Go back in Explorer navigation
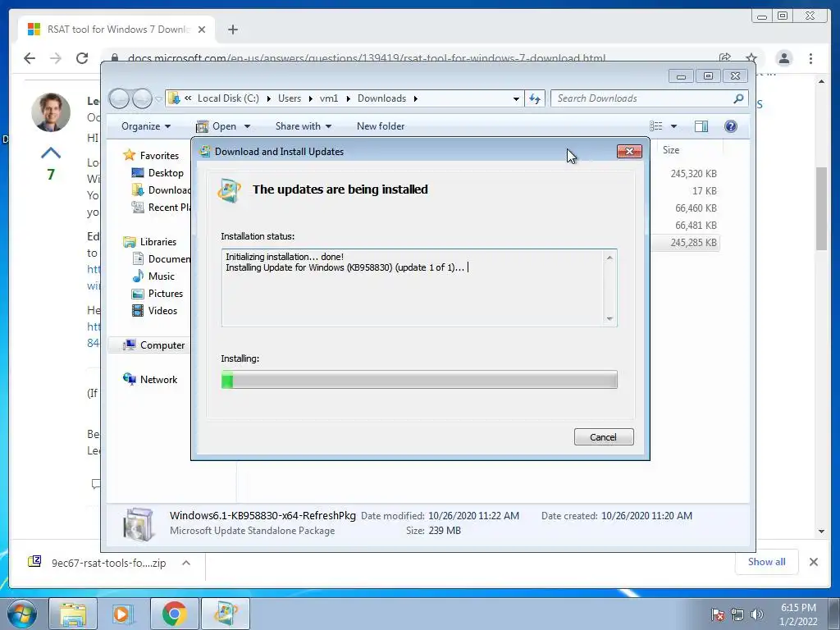Viewport: 840px width, 630px height. click(119, 98)
